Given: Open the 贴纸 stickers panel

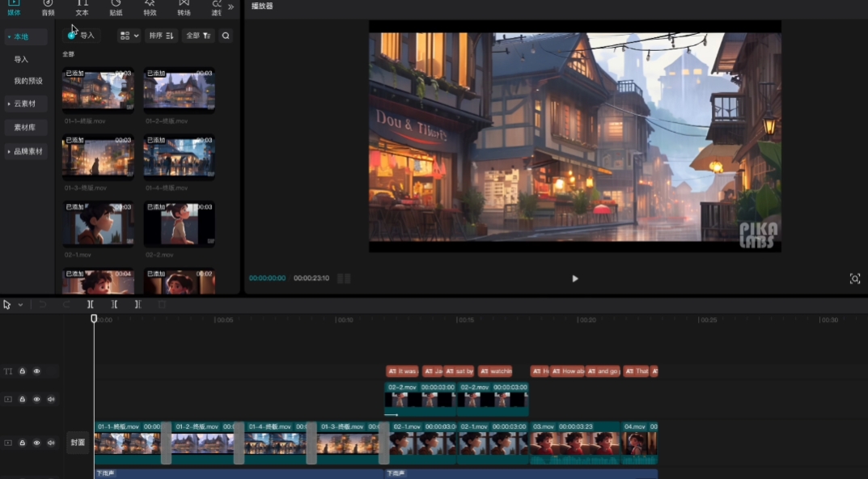Looking at the screenshot, I should (116, 8).
